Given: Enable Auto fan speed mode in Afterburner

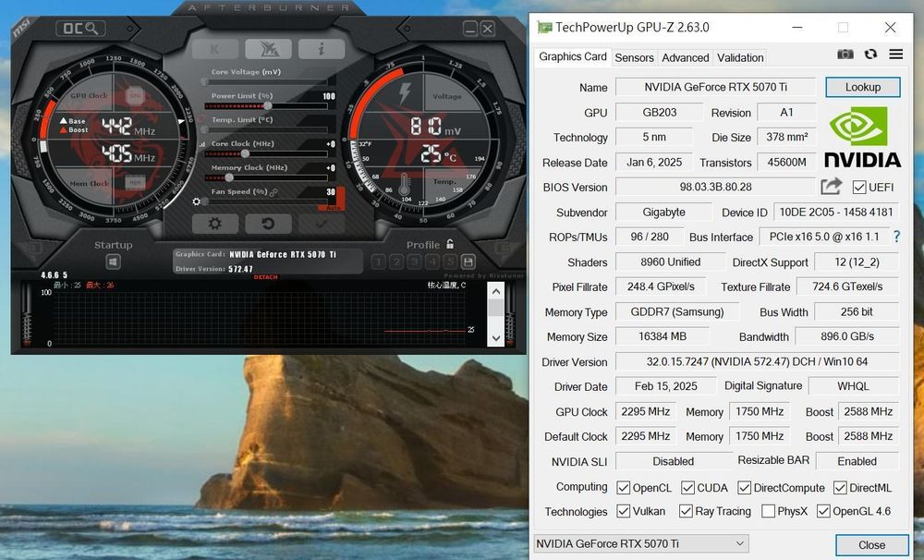Looking at the screenshot, I should [333, 208].
